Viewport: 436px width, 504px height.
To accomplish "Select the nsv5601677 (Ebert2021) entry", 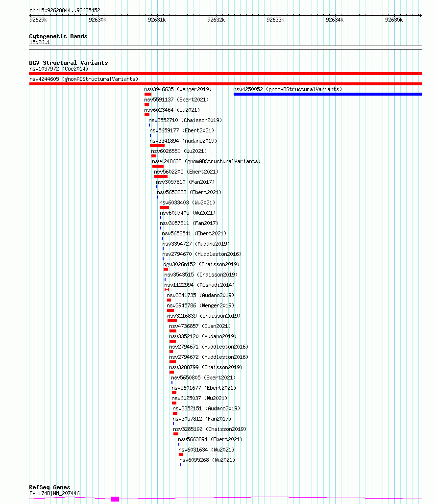I will 204,388.
